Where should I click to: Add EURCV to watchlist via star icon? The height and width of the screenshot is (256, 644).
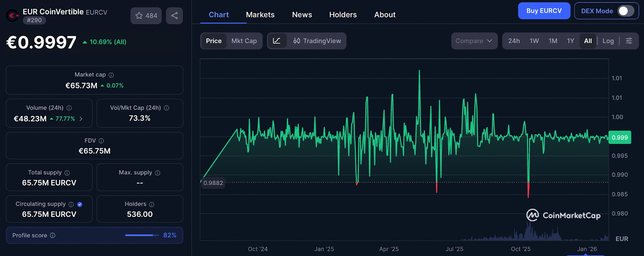(x=146, y=16)
